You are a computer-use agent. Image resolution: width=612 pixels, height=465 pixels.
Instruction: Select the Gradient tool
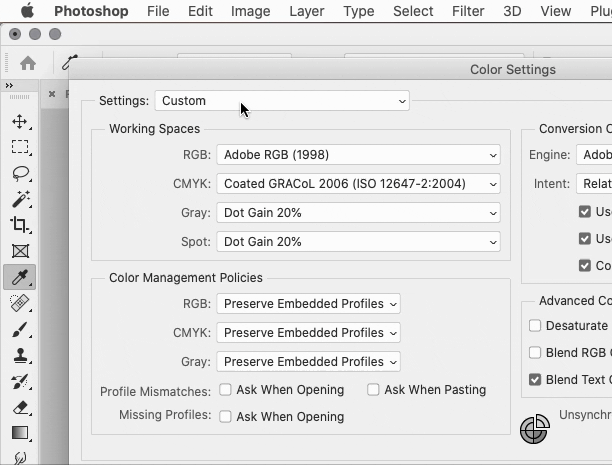click(20, 433)
